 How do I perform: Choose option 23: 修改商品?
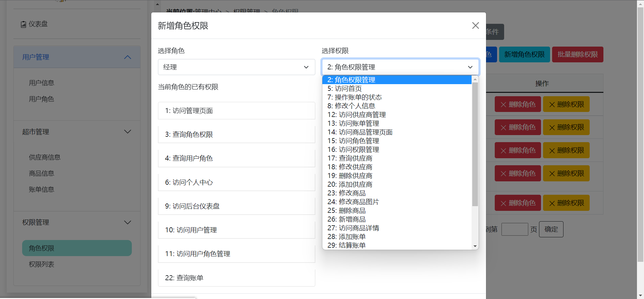397,193
